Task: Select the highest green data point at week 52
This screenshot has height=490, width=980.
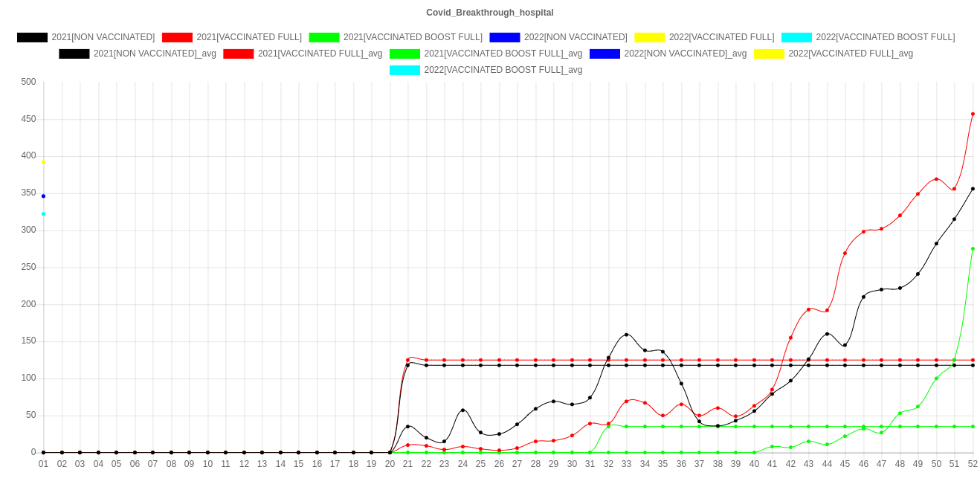Action: 973,249
